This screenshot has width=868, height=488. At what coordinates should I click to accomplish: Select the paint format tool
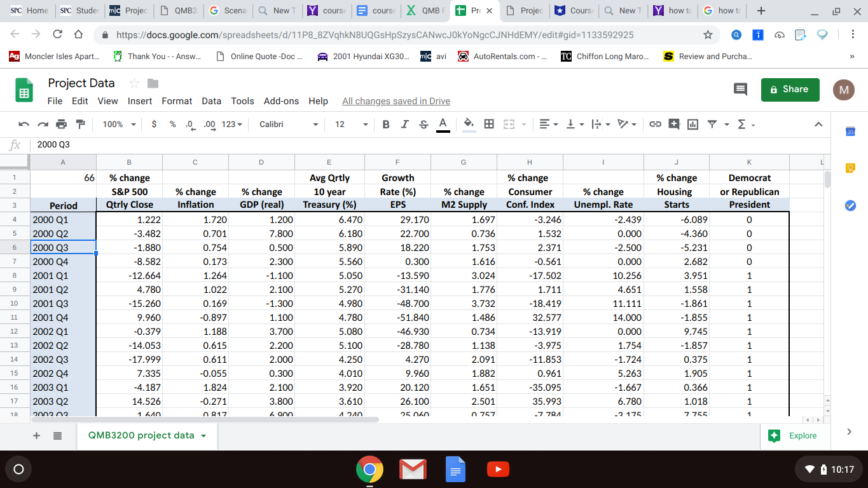[80, 125]
